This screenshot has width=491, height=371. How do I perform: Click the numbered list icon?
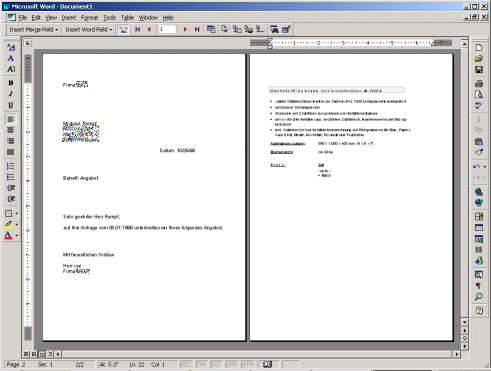(11, 166)
